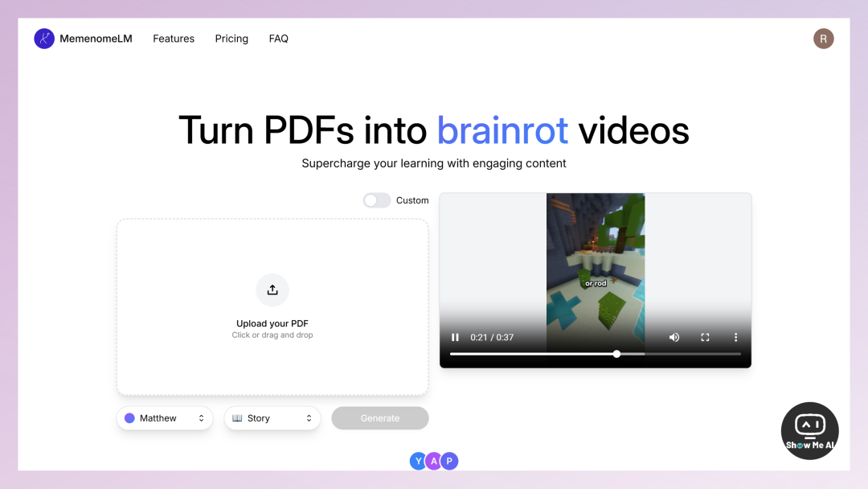The image size is (868, 489).
Task: Pause the video playback
Action: pyautogui.click(x=455, y=337)
